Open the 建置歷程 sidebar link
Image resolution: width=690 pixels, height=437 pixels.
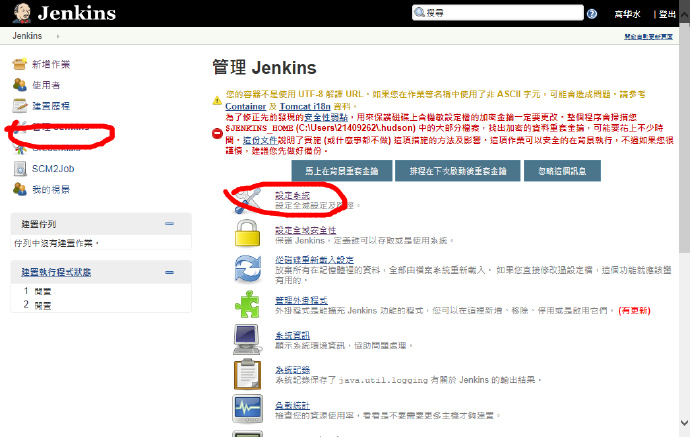click(51, 106)
